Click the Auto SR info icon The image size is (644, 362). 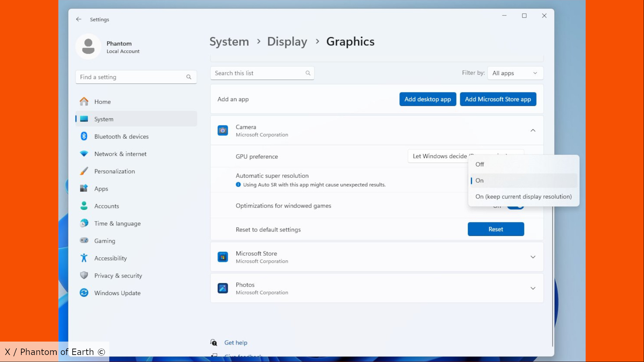(238, 185)
